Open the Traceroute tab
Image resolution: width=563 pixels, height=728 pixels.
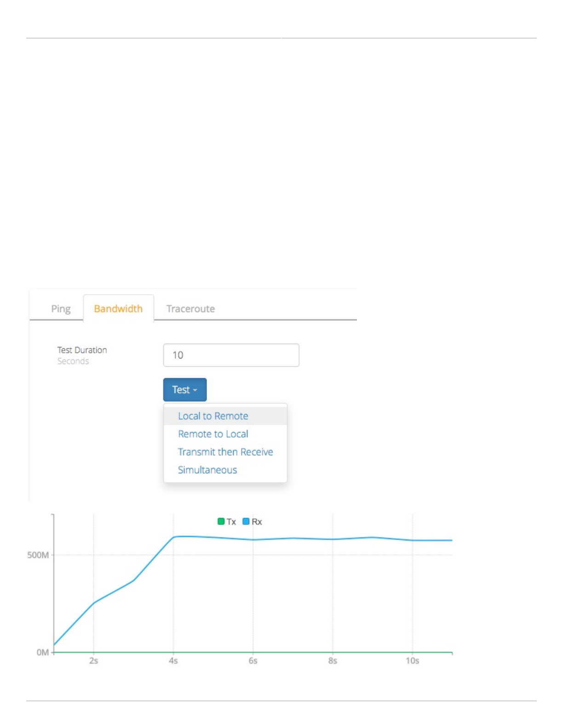[190, 308]
